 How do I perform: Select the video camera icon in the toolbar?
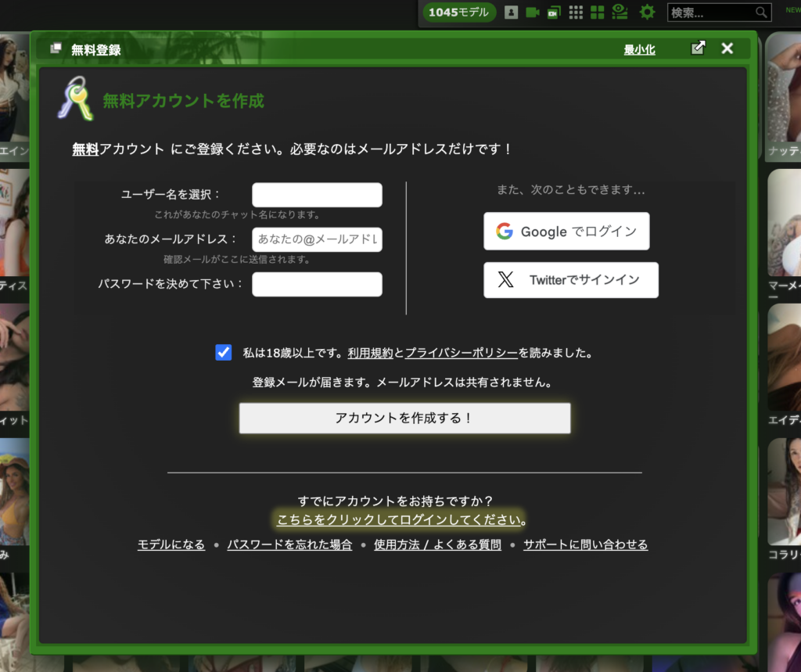pos(533,12)
